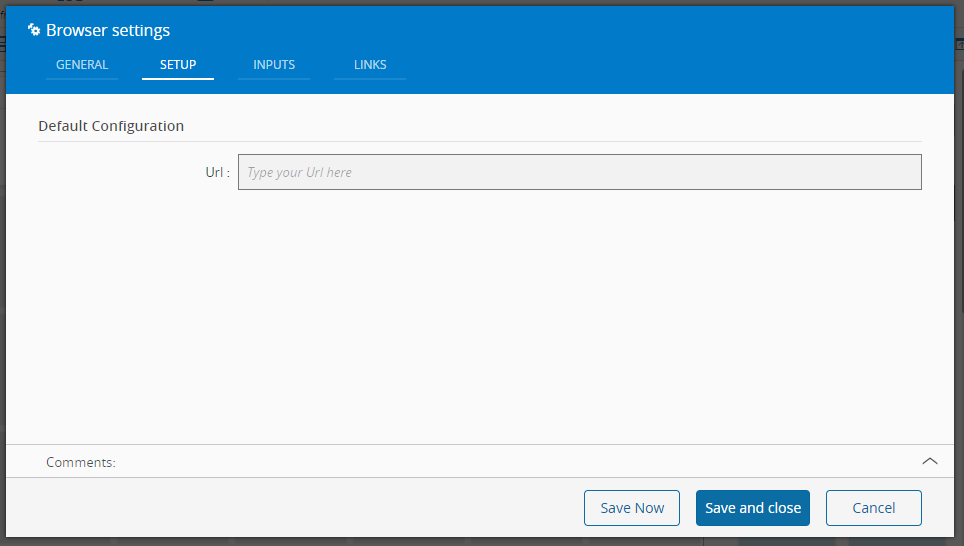Select the SETUP tab
Image resolution: width=964 pixels, height=546 pixels.
tap(178, 65)
